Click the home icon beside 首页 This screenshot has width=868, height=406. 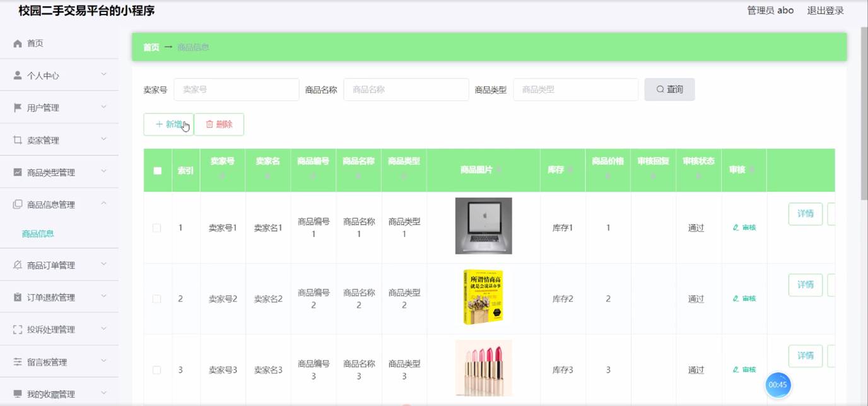pos(18,43)
